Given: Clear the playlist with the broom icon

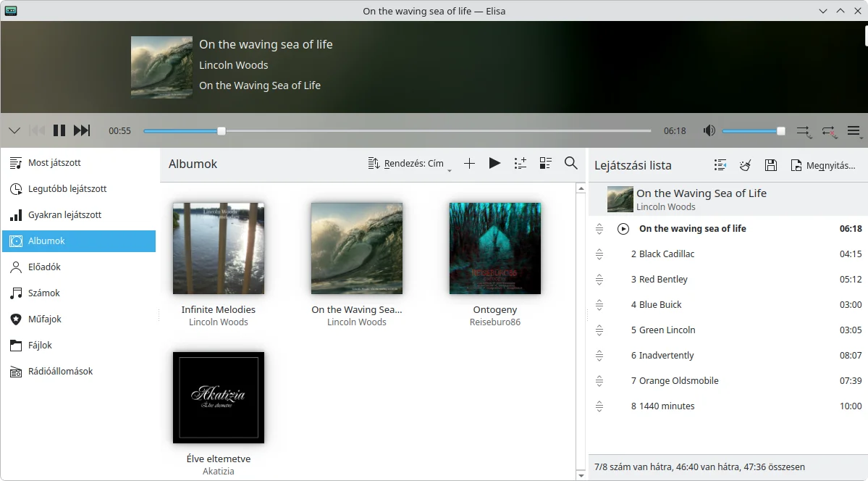Looking at the screenshot, I should pyautogui.click(x=745, y=165).
